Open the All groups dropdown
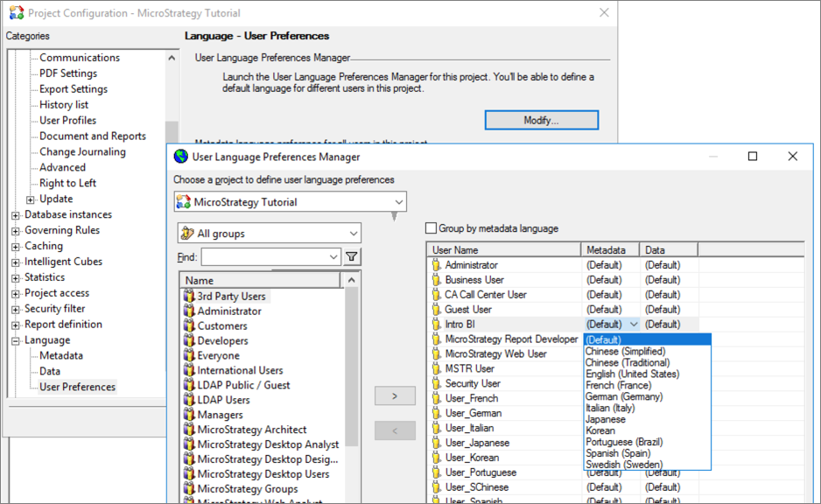821x504 pixels. click(x=353, y=234)
